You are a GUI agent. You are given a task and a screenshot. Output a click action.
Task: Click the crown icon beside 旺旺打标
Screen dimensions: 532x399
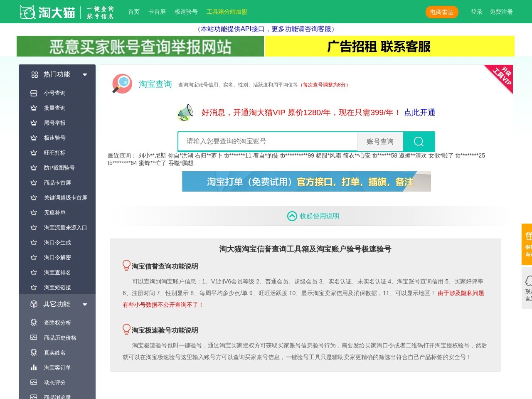coord(34,153)
